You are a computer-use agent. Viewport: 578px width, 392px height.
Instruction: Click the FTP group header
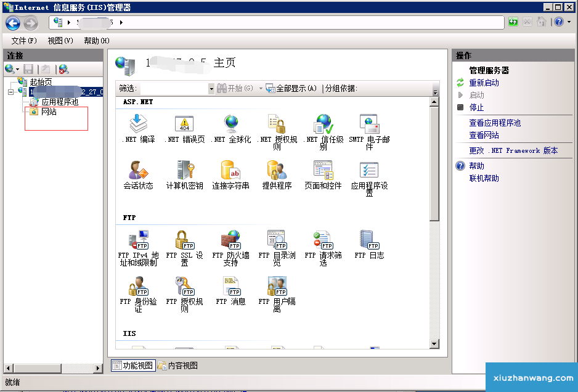[x=129, y=218]
